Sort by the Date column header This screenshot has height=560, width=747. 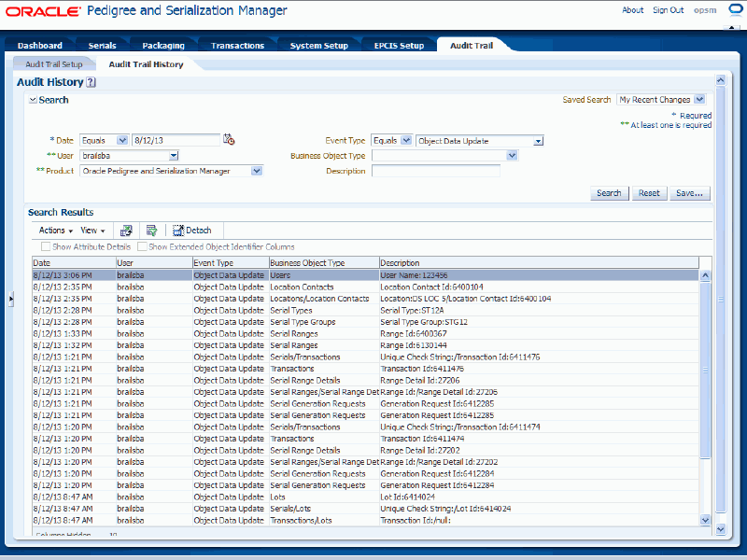(x=74, y=263)
